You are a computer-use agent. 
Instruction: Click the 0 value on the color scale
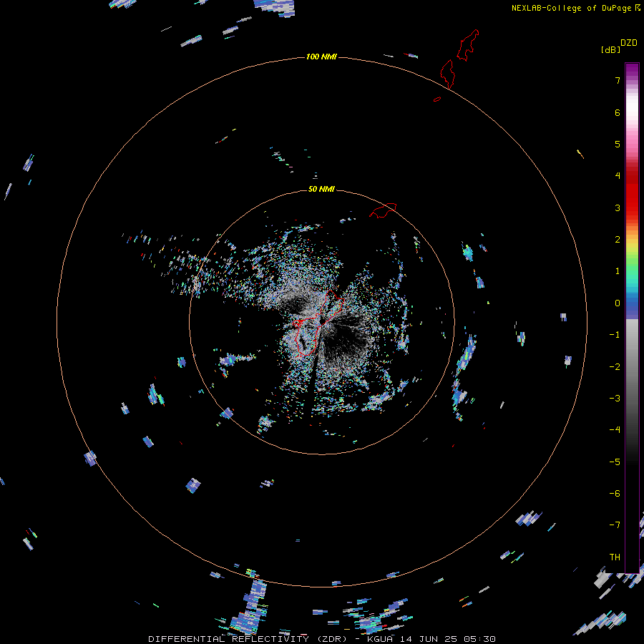618,303
